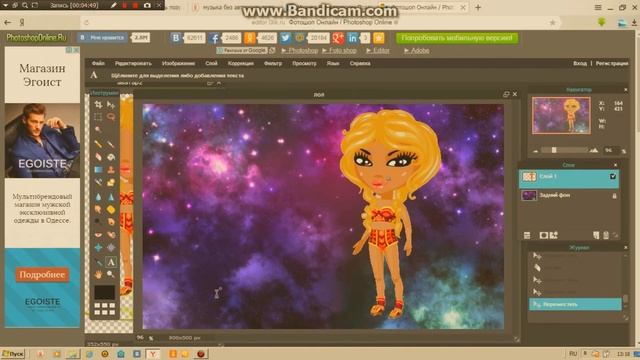Select the Magic Wand tool
The width and height of the screenshot is (640, 360).
coord(98,129)
